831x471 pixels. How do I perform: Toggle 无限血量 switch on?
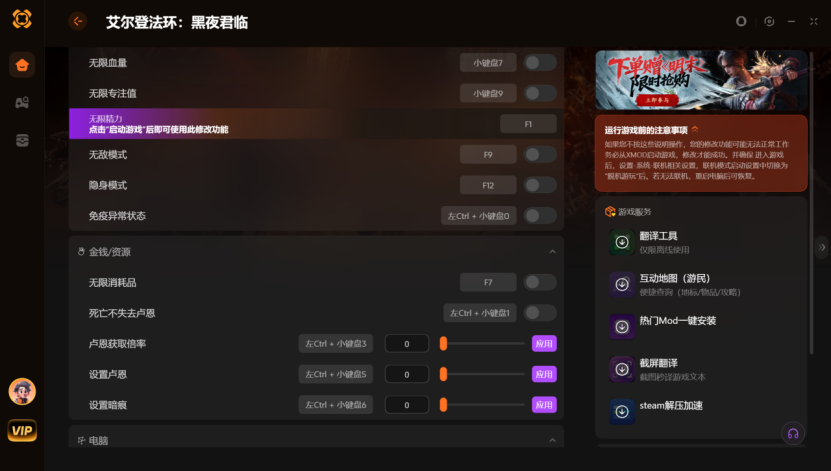540,63
